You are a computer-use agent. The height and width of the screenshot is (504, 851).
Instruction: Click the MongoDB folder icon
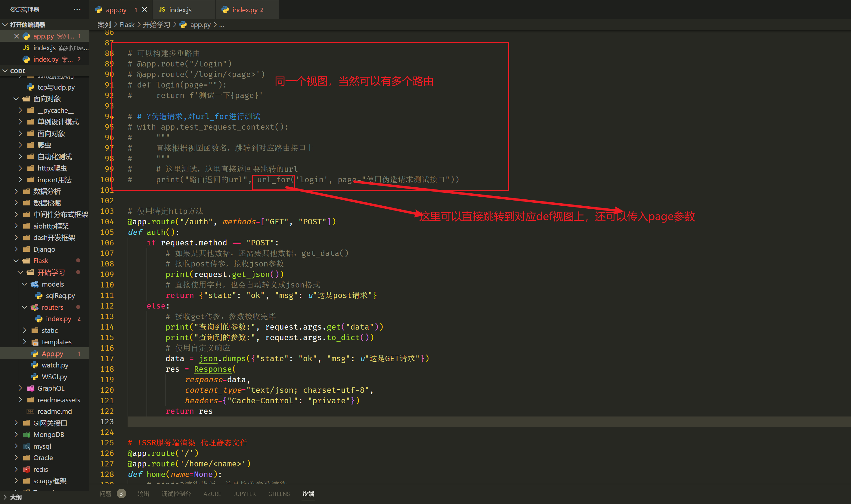(26, 434)
